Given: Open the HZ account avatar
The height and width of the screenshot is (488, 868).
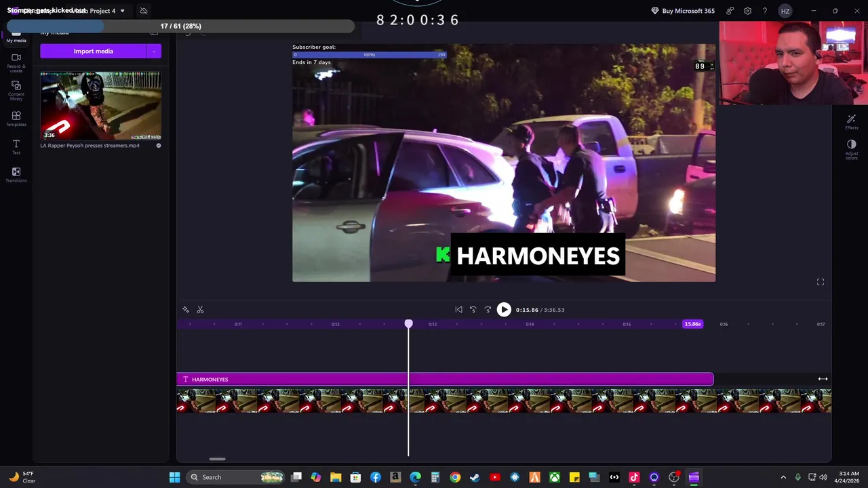Looking at the screenshot, I should 785,11.
